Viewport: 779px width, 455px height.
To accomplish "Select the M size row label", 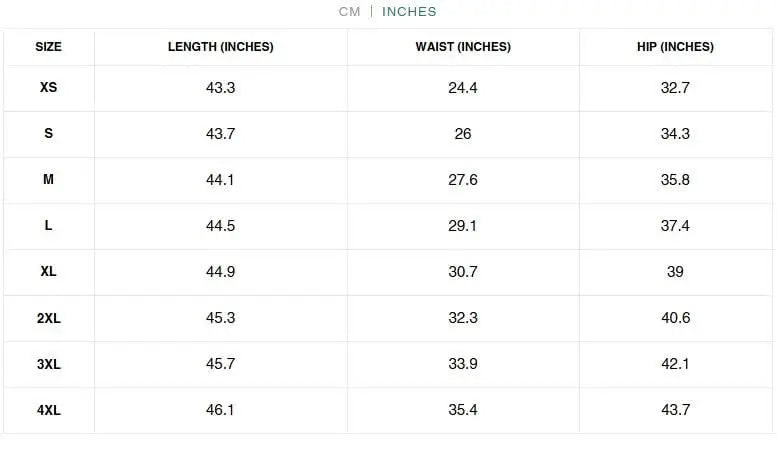I will pyautogui.click(x=48, y=180).
